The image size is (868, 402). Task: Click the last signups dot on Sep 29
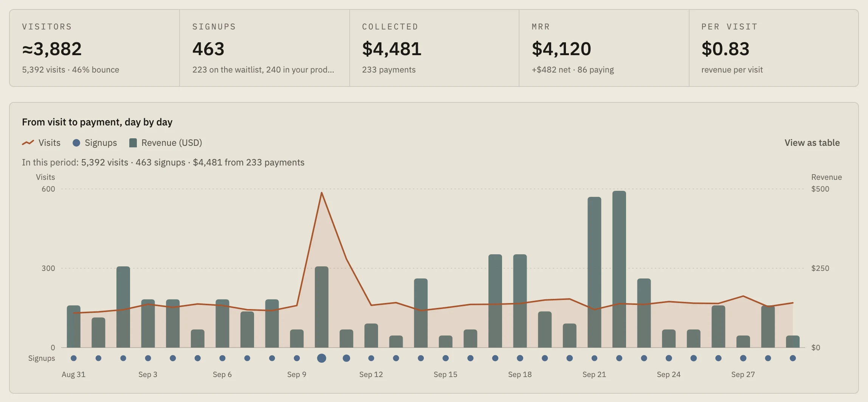(793, 358)
